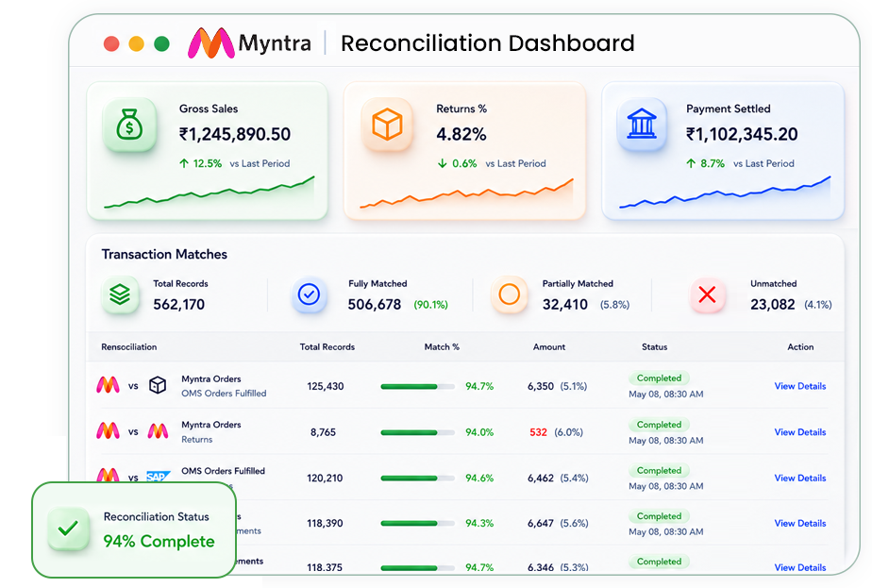Click the OMS cube icon in first row
The height and width of the screenshot is (588, 872).
[x=158, y=385]
